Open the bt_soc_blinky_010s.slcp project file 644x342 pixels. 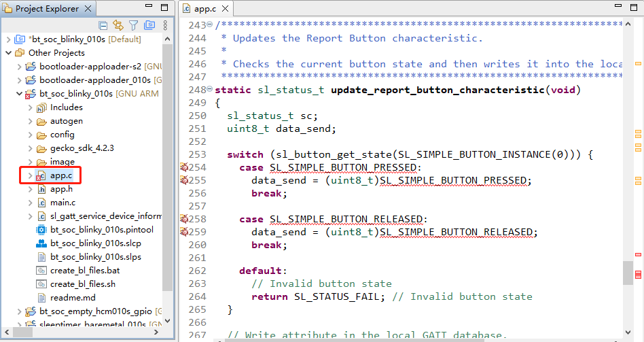click(x=95, y=243)
